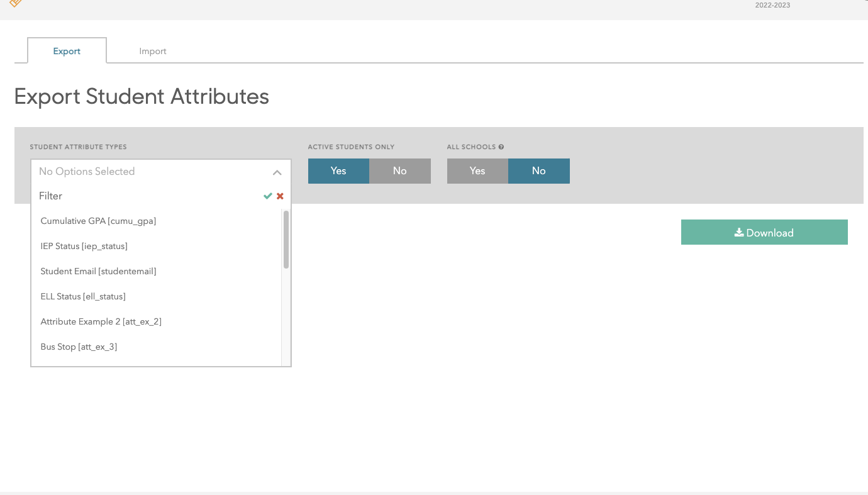Click the red X to clear selections

coord(280,196)
